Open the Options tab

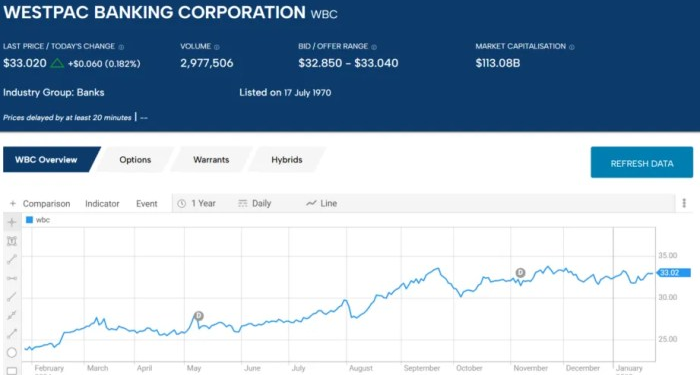(135, 159)
